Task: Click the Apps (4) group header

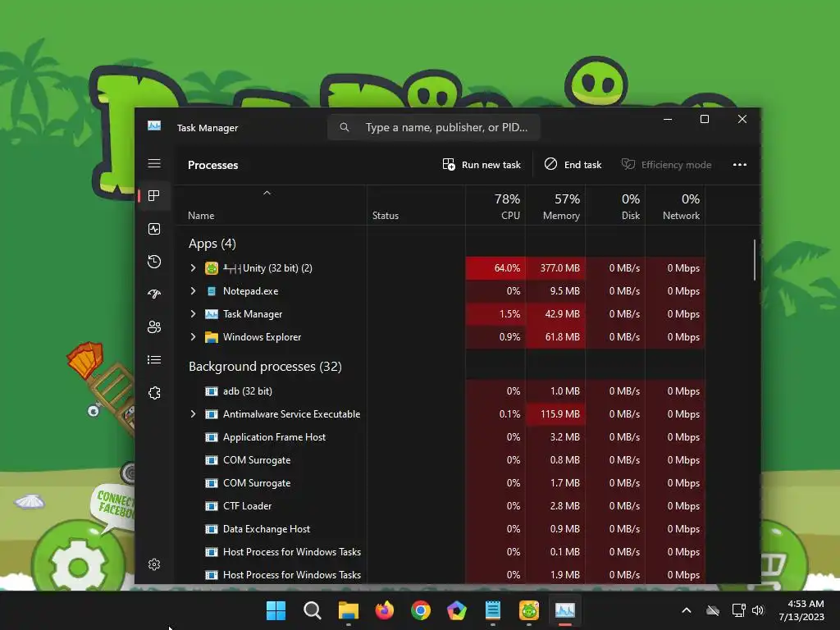Action: (x=212, y=244)
